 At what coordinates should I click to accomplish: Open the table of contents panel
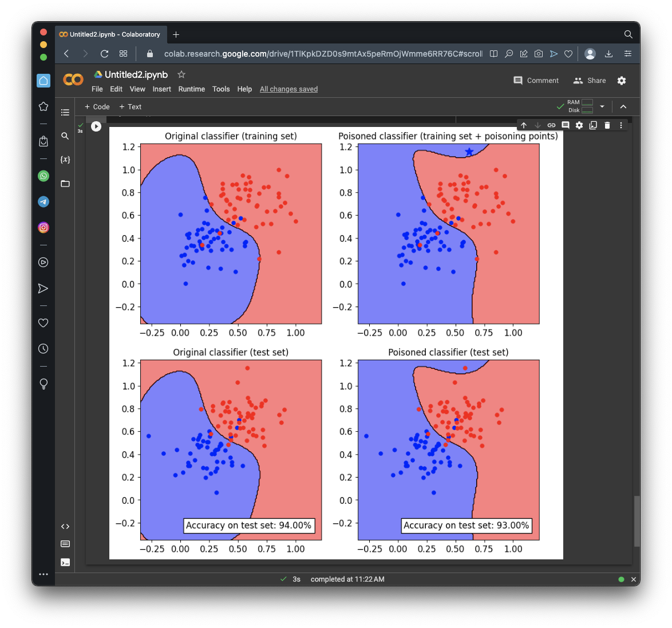pos(65,112)
